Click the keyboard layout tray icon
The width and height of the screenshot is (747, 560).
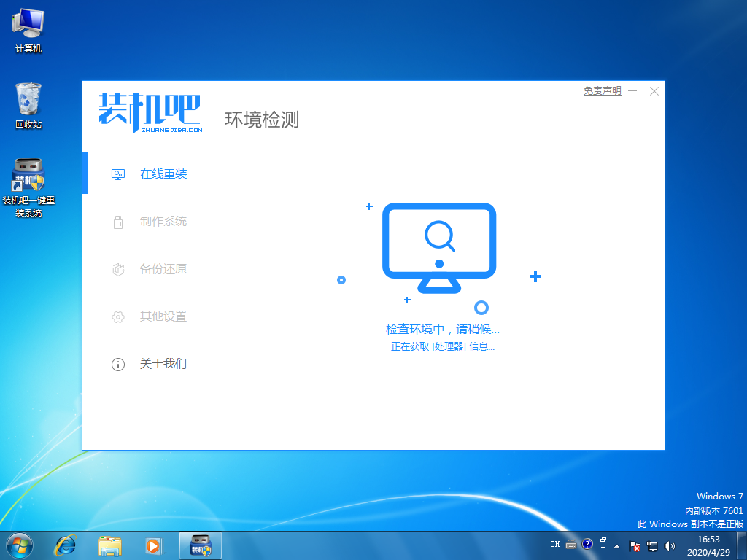click(x=570, y=545)
